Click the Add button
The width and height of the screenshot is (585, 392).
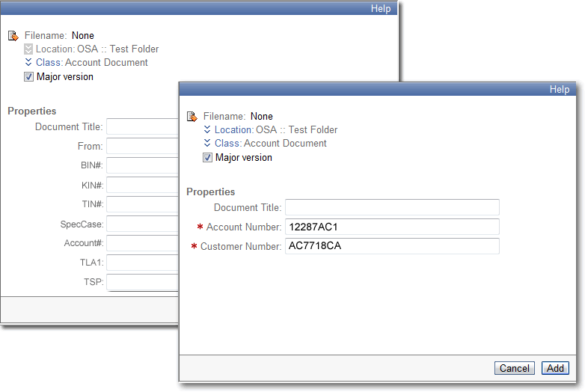coord(555,368)
